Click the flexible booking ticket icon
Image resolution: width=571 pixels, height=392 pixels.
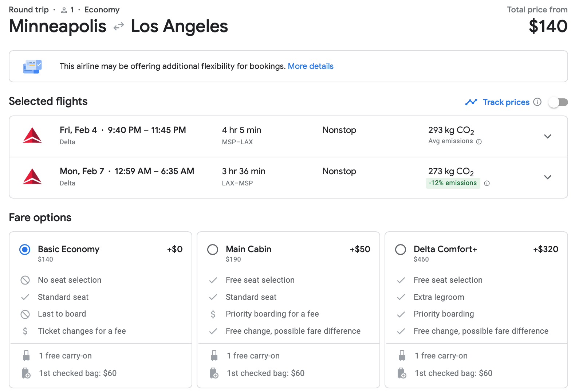[32, 66]
